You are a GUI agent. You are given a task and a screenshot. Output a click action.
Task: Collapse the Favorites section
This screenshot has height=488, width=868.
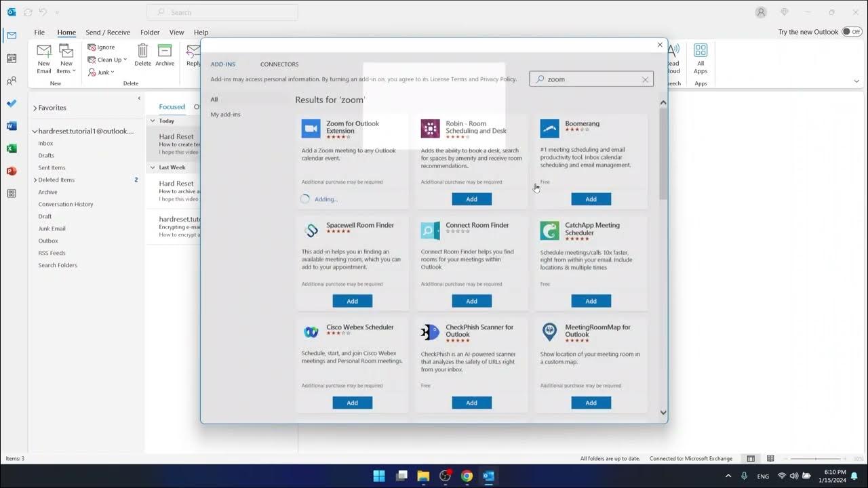[x=35, y=107]
